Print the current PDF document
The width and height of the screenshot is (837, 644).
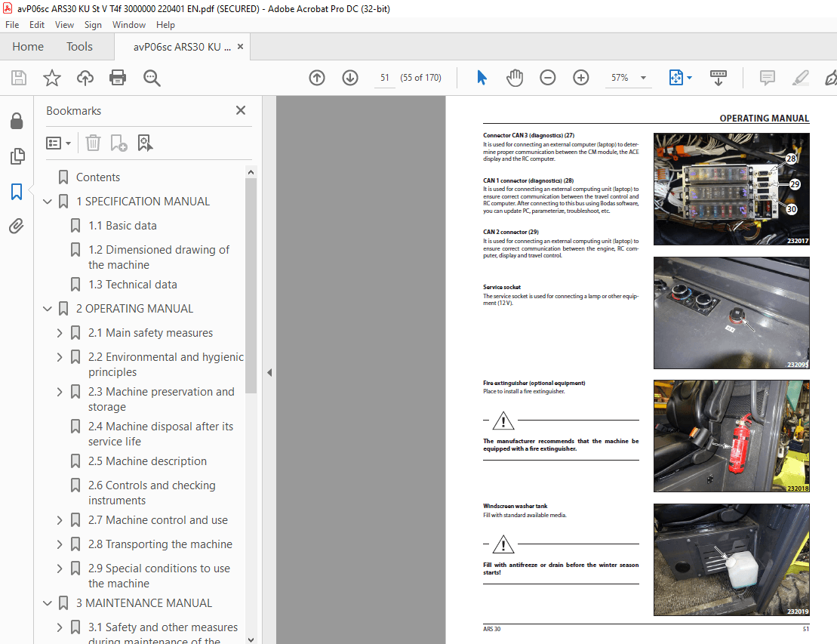pyautogui.click(x=118, y=77)
